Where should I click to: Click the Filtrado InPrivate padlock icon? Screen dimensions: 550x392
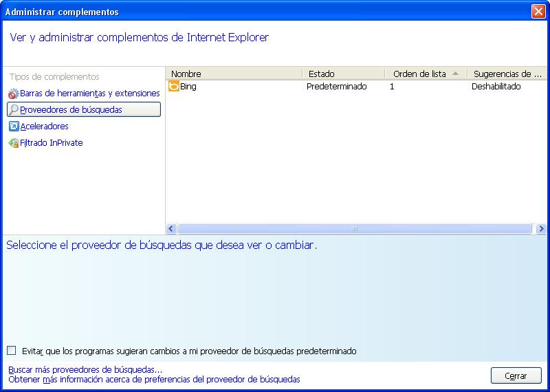tap(14, 143)
